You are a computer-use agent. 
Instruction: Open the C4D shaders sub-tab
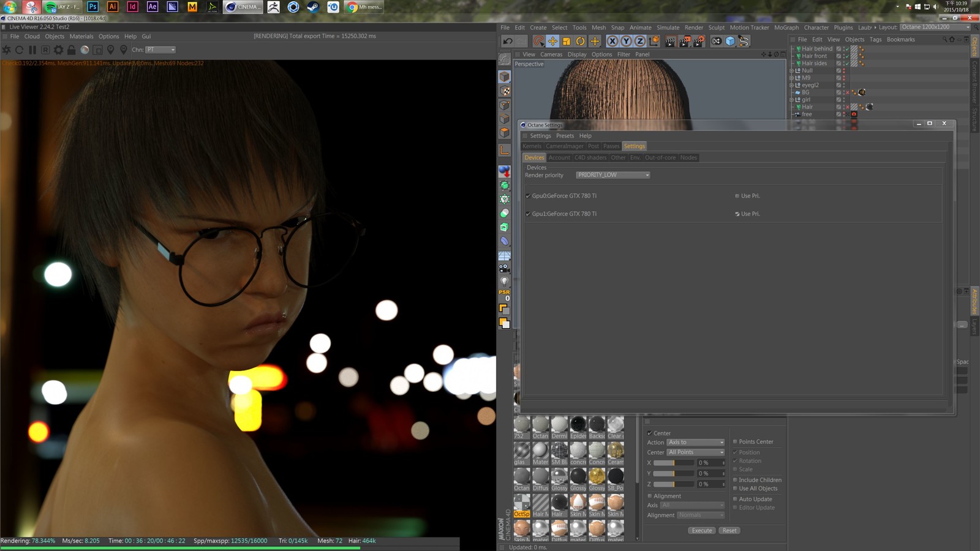coord(590,157)
